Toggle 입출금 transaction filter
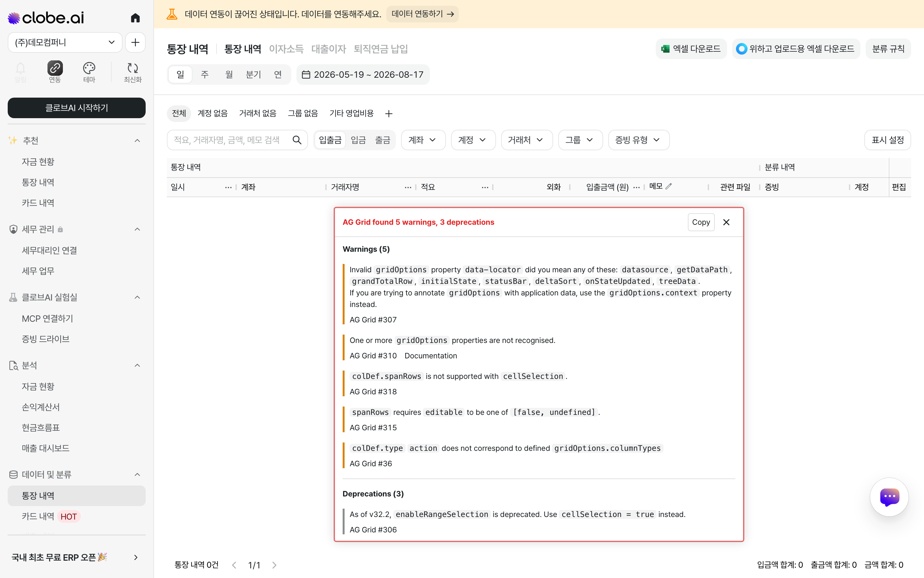Viewport: 924px width, 578px height. [x=330, y=140]
